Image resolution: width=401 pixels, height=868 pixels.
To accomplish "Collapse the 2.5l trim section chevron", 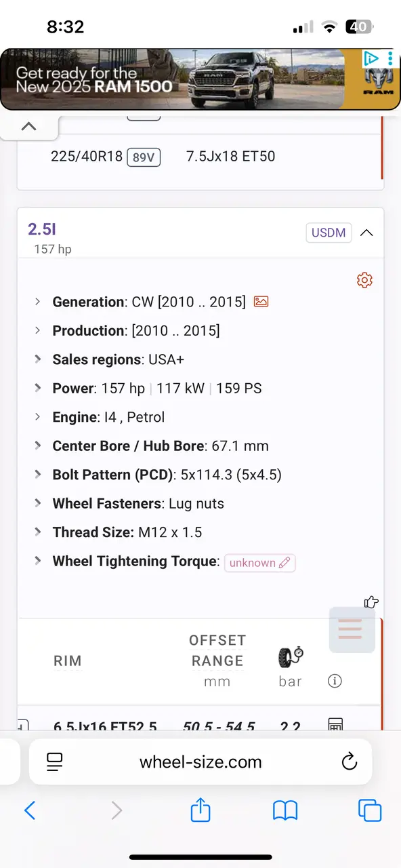I will point(366,233).
